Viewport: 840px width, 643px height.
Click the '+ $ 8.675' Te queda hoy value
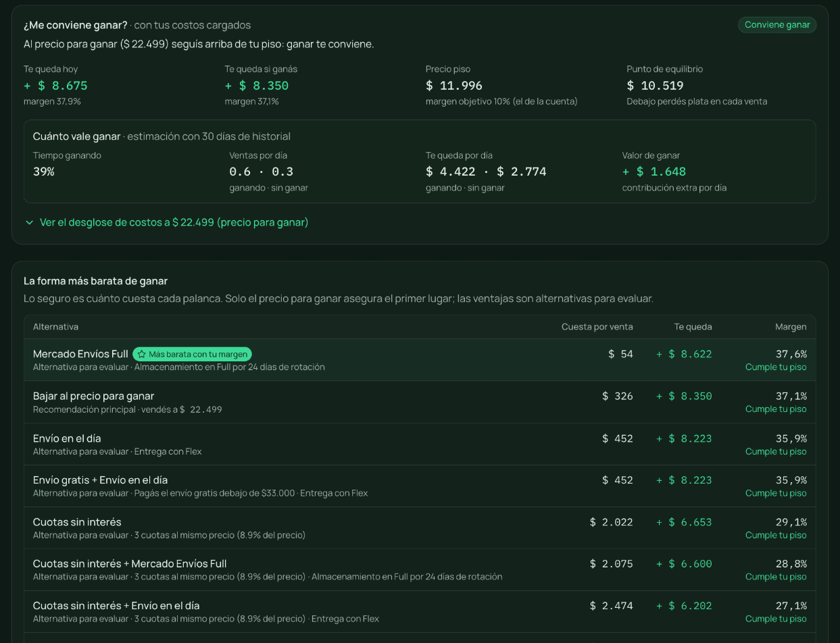(55, 86)
